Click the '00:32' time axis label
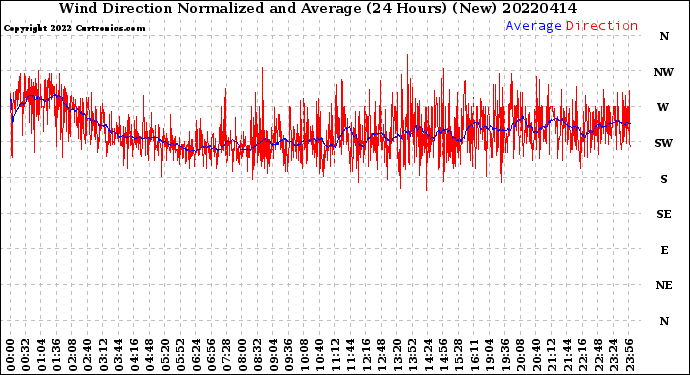 point(26,355)
